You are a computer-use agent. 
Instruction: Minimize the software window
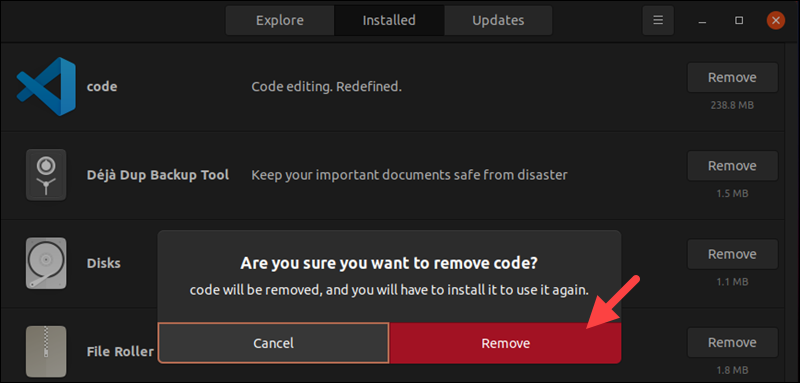tap(704, 21)
